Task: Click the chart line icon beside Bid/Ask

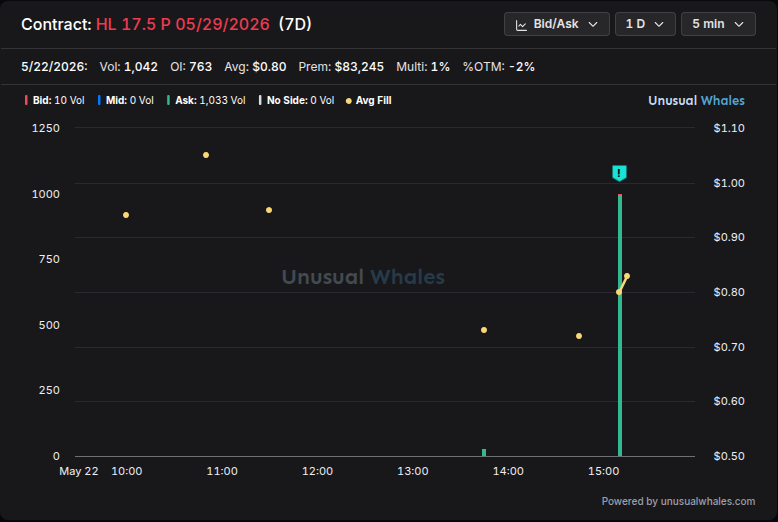Action: coord(521,25)
